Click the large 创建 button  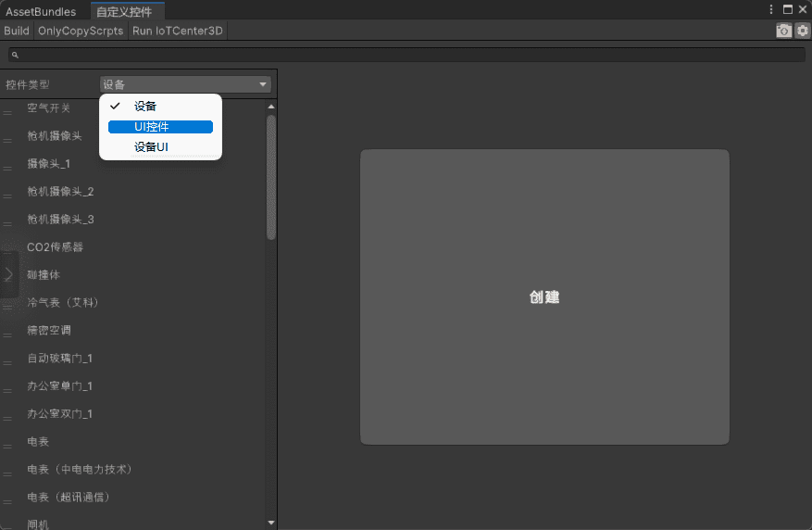[544, 297]
